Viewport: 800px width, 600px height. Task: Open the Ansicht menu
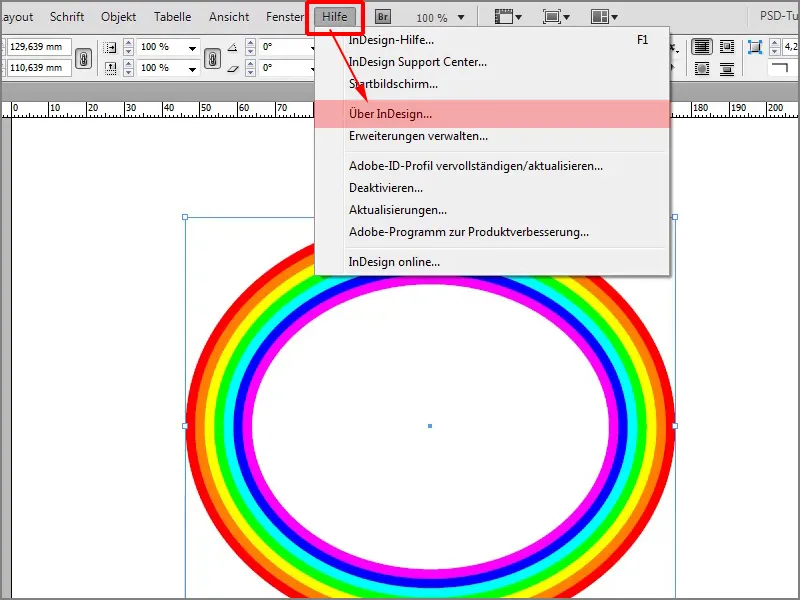coord(228,16)
